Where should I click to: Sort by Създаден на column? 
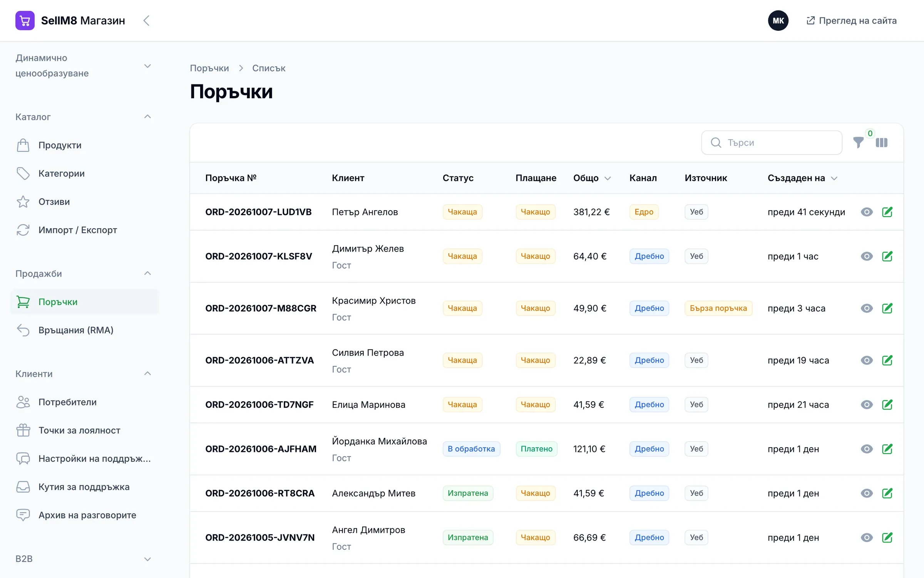tap(802, 178)
